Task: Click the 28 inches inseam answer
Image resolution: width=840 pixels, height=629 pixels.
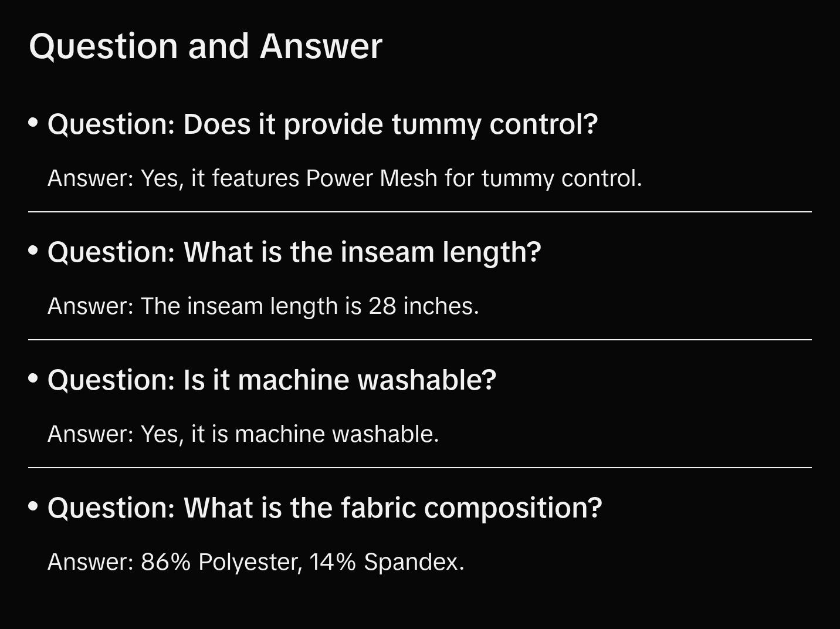Action: tap(263, 306)
